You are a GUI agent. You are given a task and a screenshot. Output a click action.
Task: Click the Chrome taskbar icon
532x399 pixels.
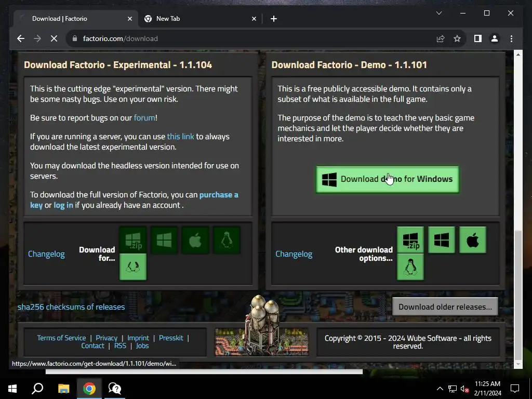[x=89, y=389]
